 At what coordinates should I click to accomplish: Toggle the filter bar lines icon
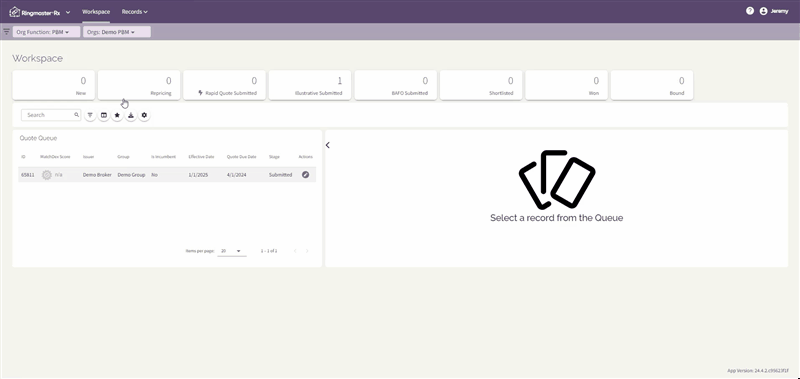point(7,32)
